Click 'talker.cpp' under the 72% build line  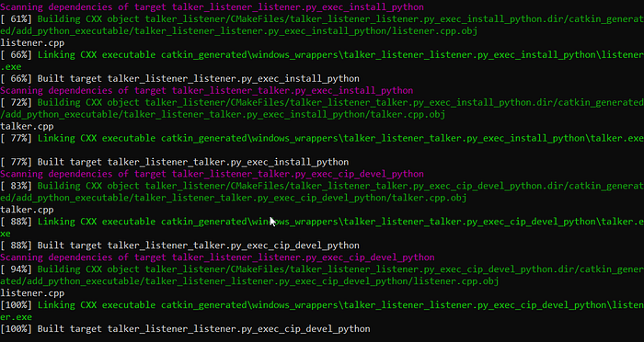27,127
